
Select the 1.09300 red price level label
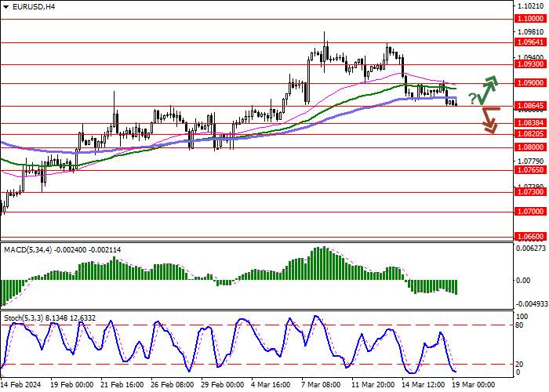(x=530, y=64)
